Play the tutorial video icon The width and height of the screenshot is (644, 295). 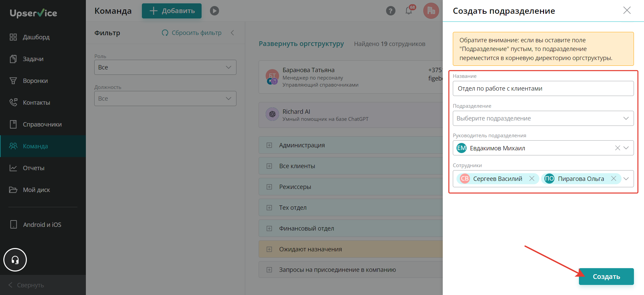[215, 11]
